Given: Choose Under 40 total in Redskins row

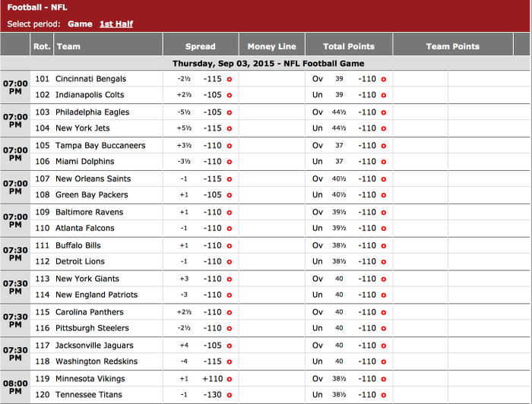Looking at the screenshot, I should click(x=383, y=361).
